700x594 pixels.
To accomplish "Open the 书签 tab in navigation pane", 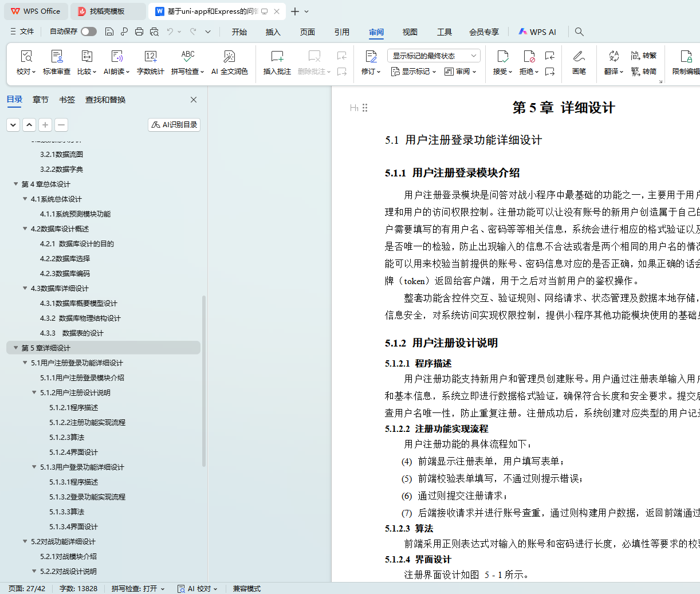I will click(67, 100).
